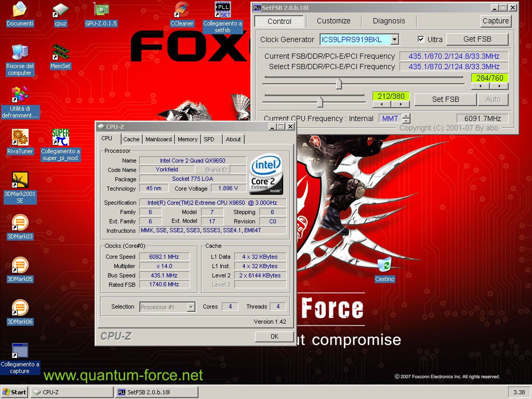This screenshot has height=399, width=532.
Task: Open the Documenti desktop folder icon
Action: click(x=20, y=10)
